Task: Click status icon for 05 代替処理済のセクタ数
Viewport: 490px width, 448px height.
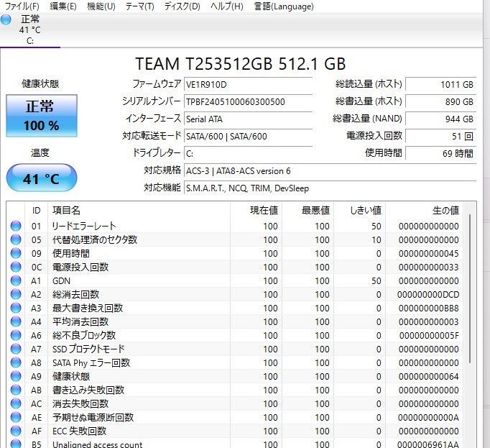Action: [x=16, y=239]
